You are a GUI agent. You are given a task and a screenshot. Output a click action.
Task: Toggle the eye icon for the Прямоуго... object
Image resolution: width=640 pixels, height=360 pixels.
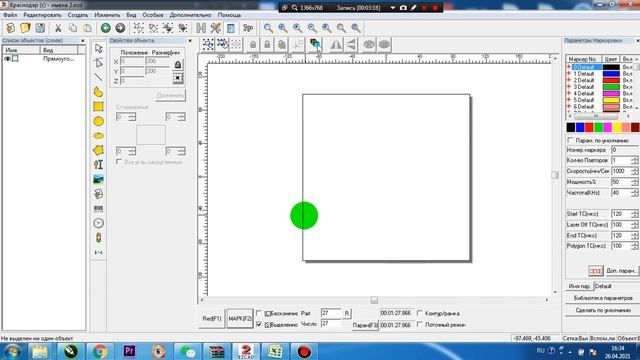pyautogui.click(x=7, y=59)
